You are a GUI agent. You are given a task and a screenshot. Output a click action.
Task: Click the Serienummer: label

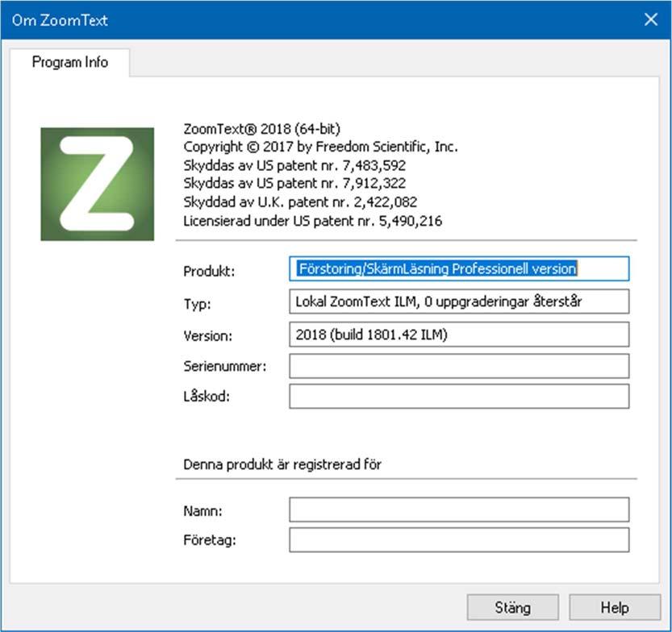225,367
